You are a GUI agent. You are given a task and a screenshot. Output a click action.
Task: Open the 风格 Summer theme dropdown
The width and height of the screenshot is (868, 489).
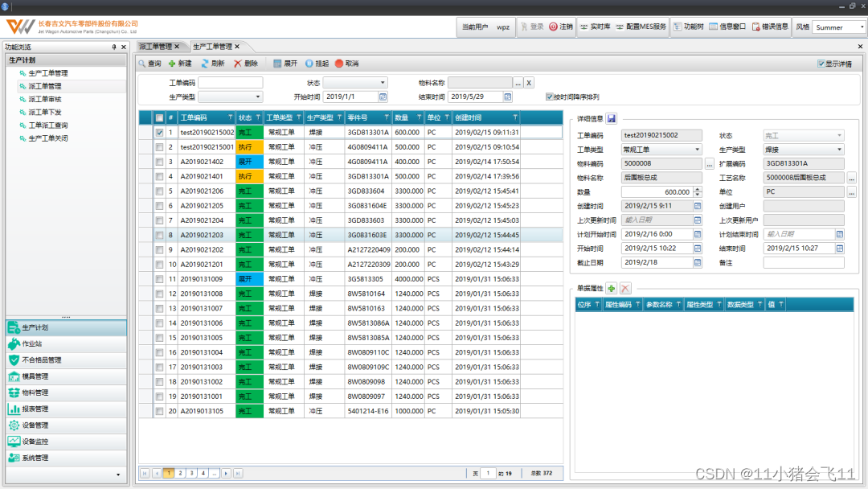[x=862, y=27]
